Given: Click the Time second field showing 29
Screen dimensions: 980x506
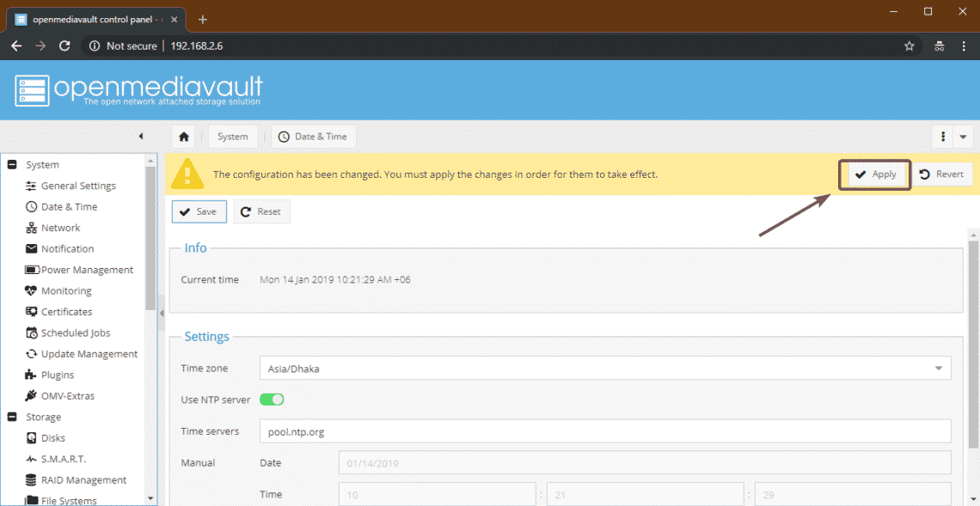Looking at the screenshot, I should pyautogui.click(x=853, y=493).
